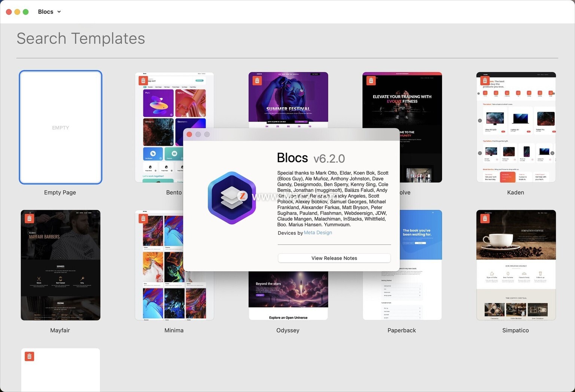Delete the Bento template via trash icon
The height and width of the screenshot is (392, 575).
pyautogui.click(x=143, y=80)
